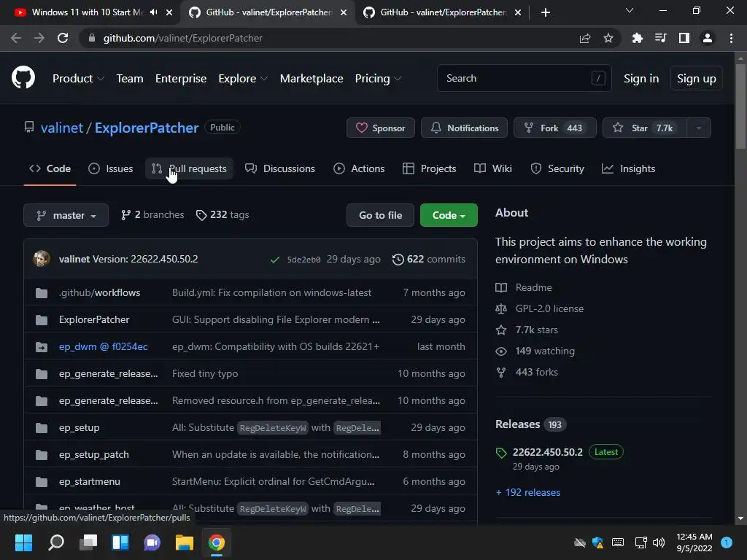Open the 622 commits history link
This screenshot has height=560, width=747.
click(429, 259)
